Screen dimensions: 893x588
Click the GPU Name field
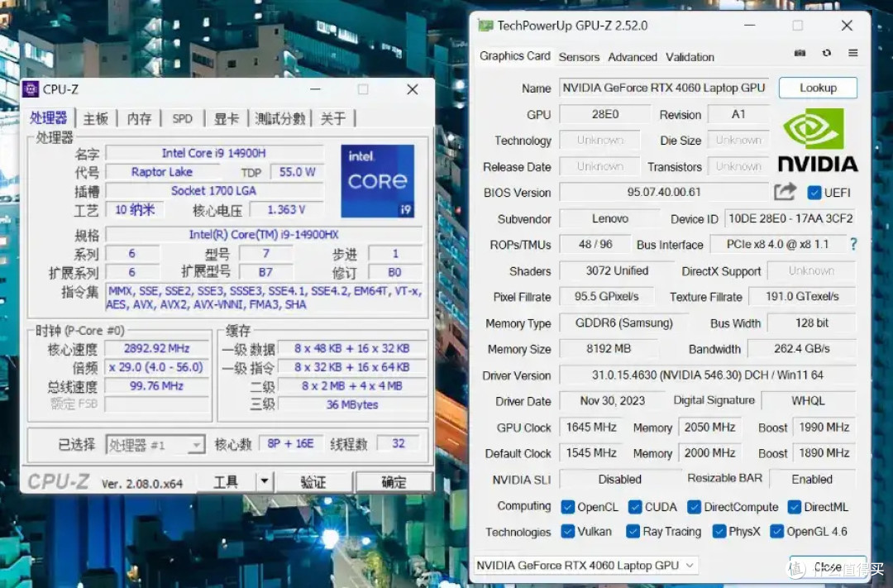point(663,88)
